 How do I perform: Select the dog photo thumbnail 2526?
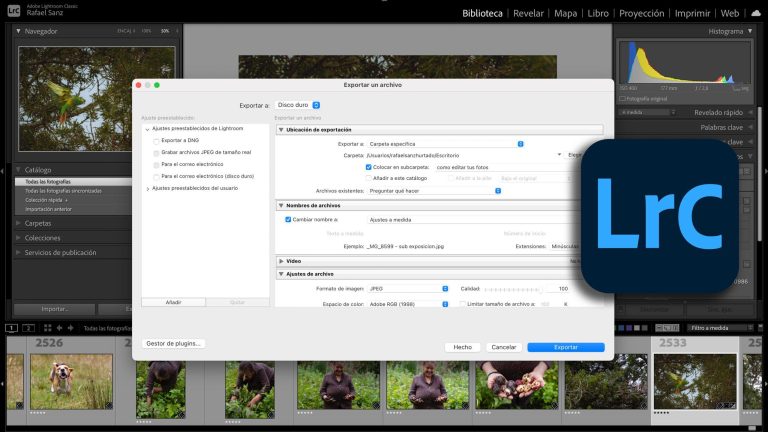(x=72, y=382)
